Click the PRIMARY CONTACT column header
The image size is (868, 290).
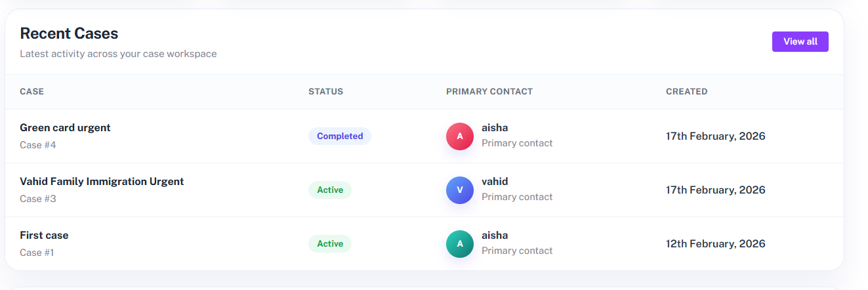(489, 92)
